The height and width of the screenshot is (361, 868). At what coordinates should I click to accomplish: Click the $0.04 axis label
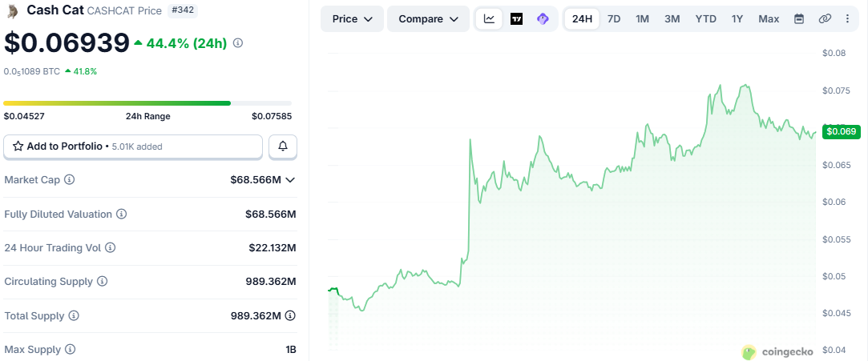tap(834, 350)
